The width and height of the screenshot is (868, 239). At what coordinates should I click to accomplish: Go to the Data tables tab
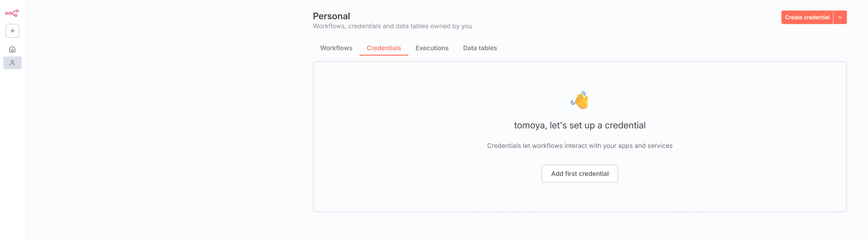[x=479, y=48]
